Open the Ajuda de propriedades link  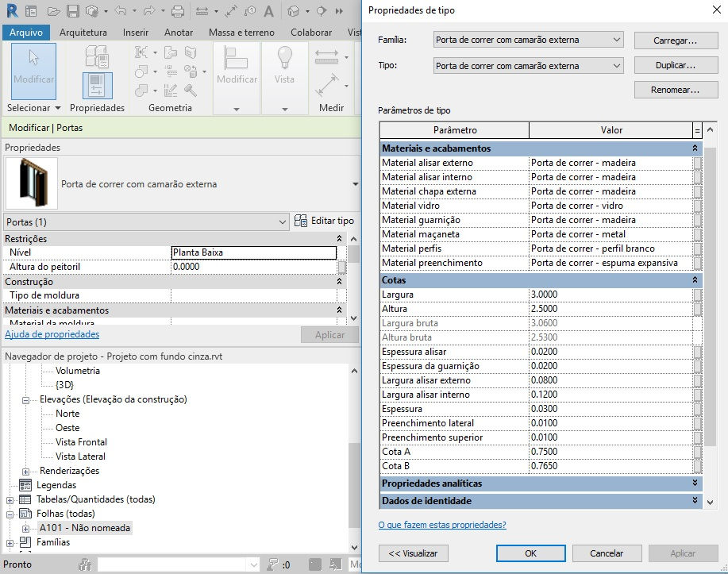point(52,334)
